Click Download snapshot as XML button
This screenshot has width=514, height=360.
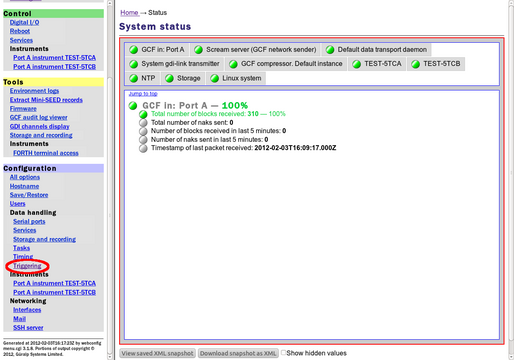click(238, 353)
